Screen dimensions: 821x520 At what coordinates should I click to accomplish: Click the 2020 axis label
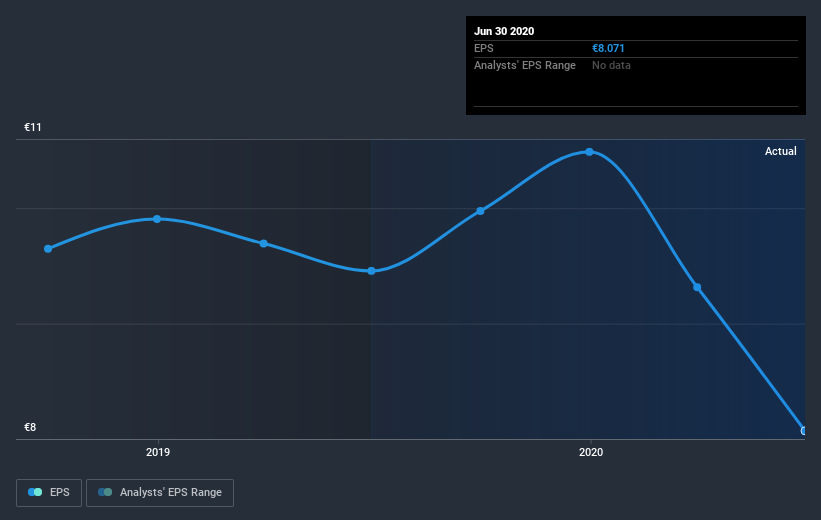[591, 452]
